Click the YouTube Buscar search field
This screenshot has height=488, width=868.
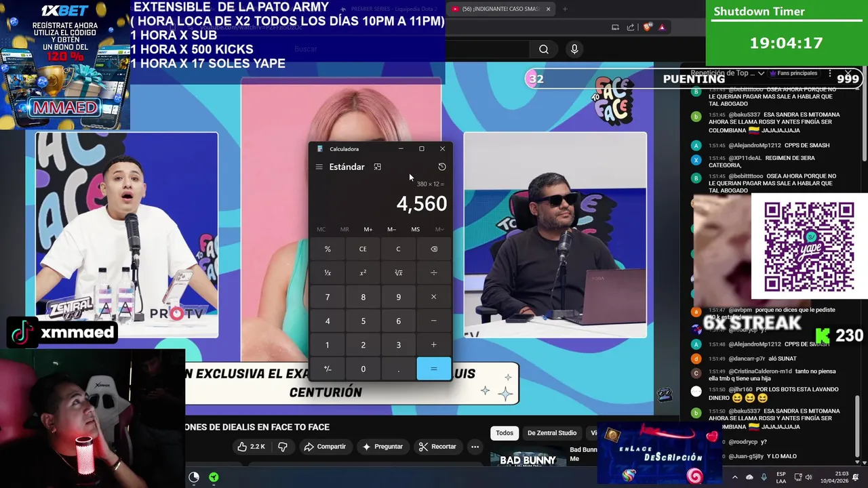pos(407,49)
